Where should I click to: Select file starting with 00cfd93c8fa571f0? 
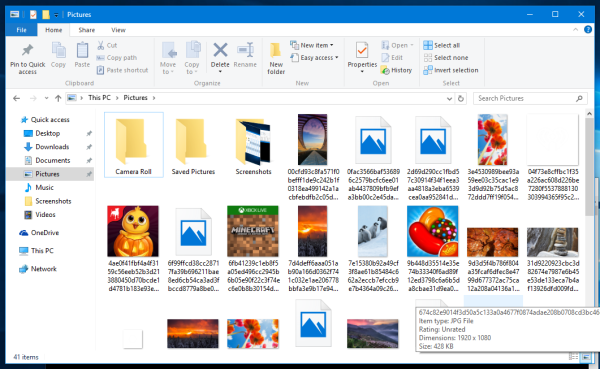(x=313, y=157)
